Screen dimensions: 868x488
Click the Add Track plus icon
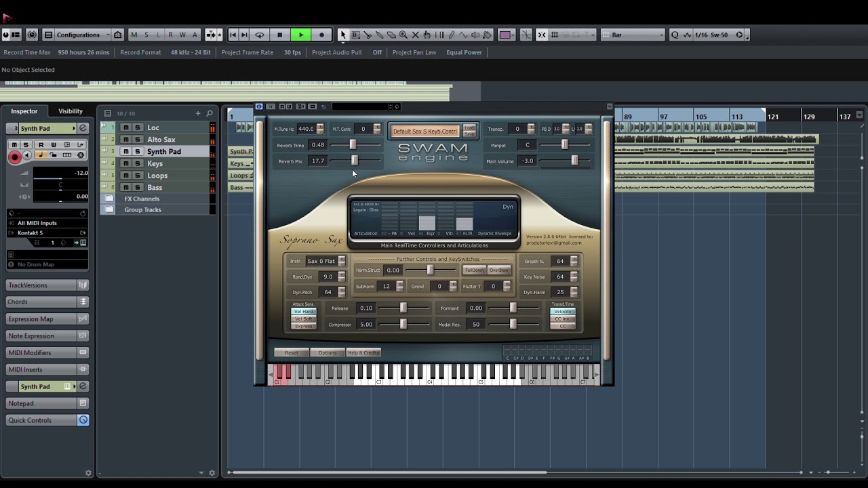pos(198,113)
